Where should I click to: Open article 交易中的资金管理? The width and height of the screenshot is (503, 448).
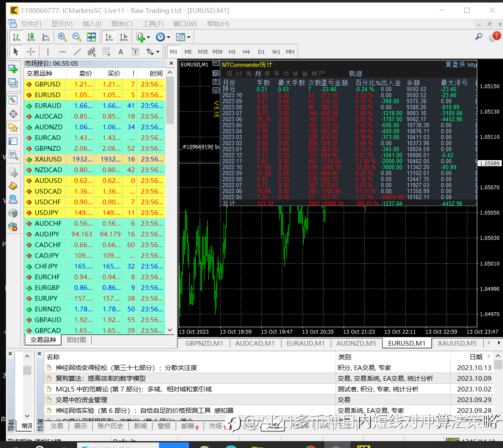click(81, 400)
